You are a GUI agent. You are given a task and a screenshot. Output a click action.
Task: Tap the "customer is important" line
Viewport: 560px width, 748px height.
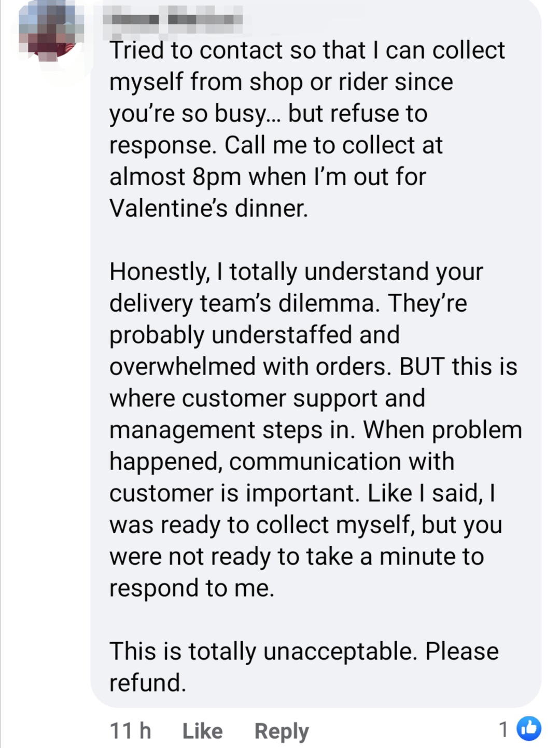tap(302, 493)
